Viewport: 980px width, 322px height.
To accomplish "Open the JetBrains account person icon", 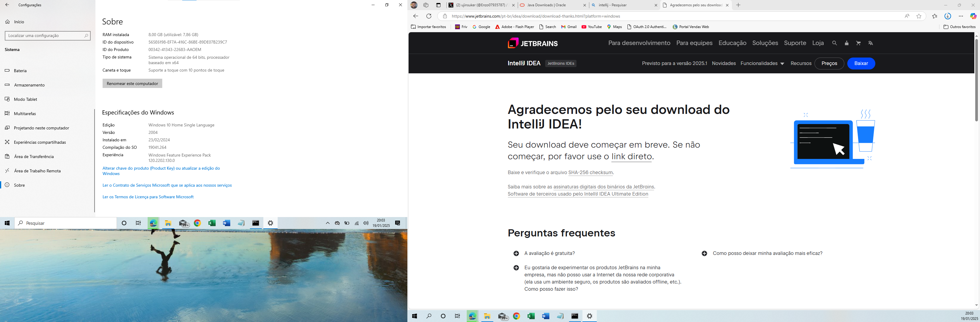I will [846, 43].
